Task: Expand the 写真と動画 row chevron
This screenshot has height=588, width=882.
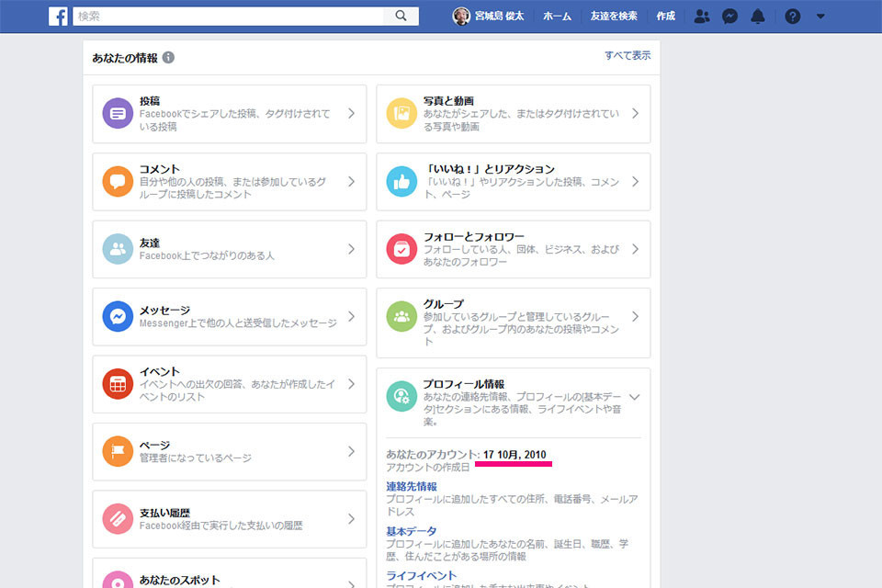Action: (635, 113)
